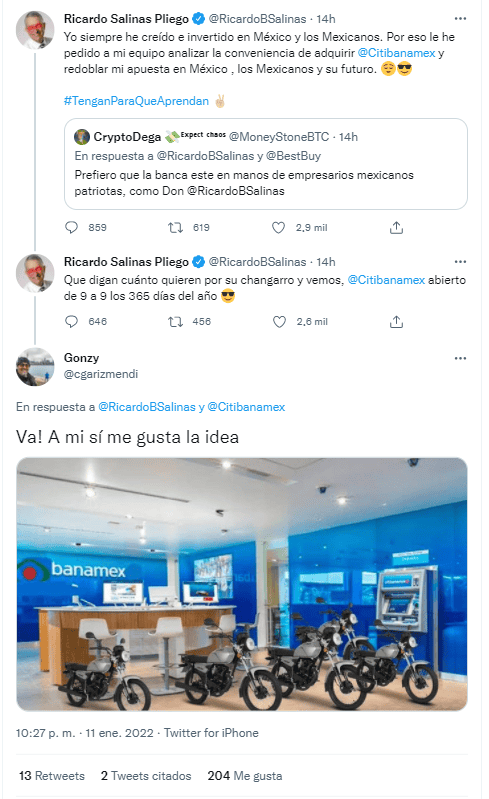View the 2 Tweets citados list
The image size is (489, 799).
(146, 776)
